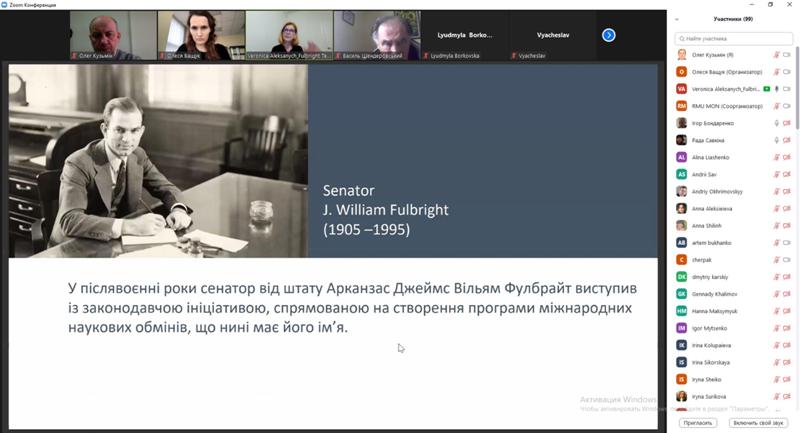Select participant Ігор Бондаренко name
Screen dimensions: 800x433
click(x=713, y=123)
